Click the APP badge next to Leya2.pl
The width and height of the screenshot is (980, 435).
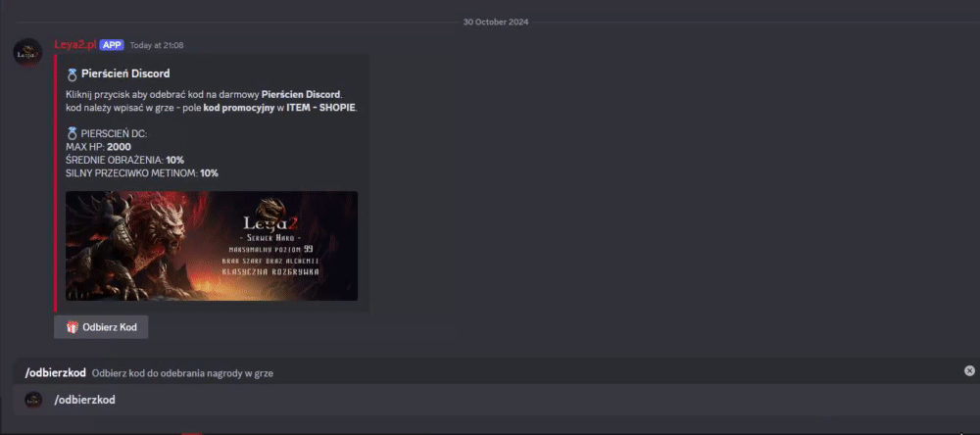coord(112,45)
